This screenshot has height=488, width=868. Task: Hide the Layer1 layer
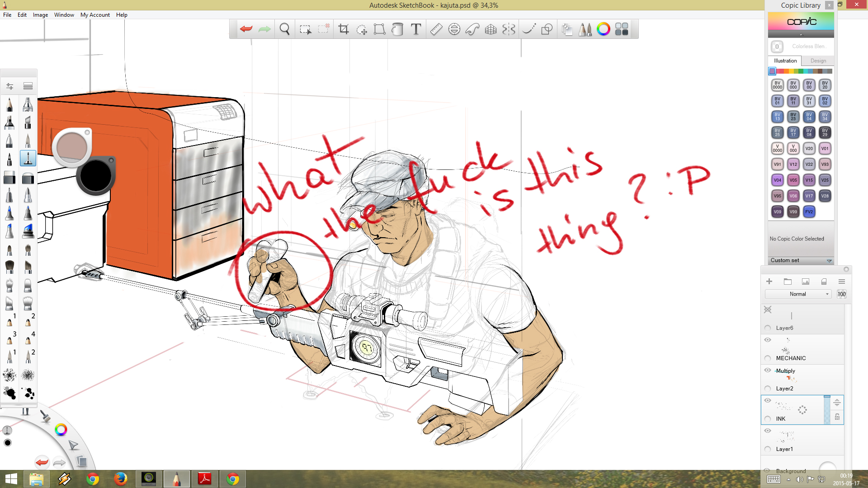coord(767,431)
